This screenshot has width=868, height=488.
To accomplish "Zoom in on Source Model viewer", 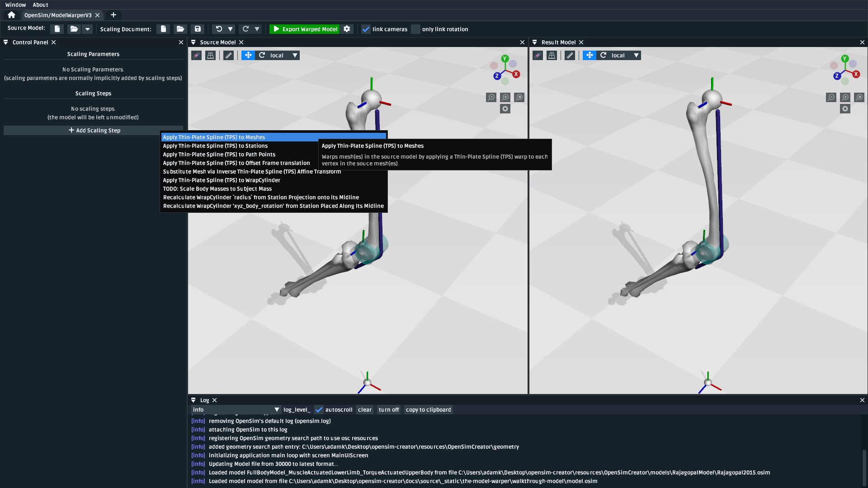I will [505, 97].
